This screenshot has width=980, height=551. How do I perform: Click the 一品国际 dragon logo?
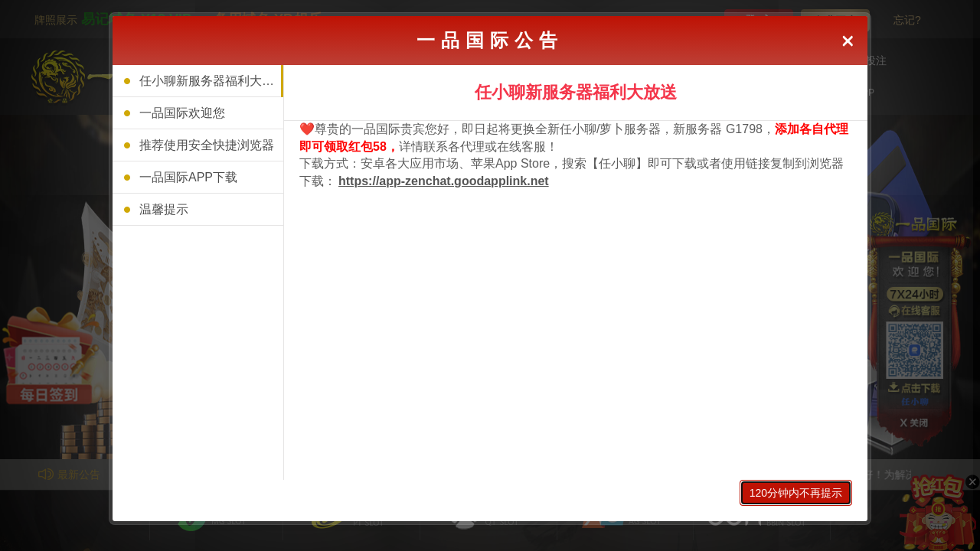click(58, 77)
